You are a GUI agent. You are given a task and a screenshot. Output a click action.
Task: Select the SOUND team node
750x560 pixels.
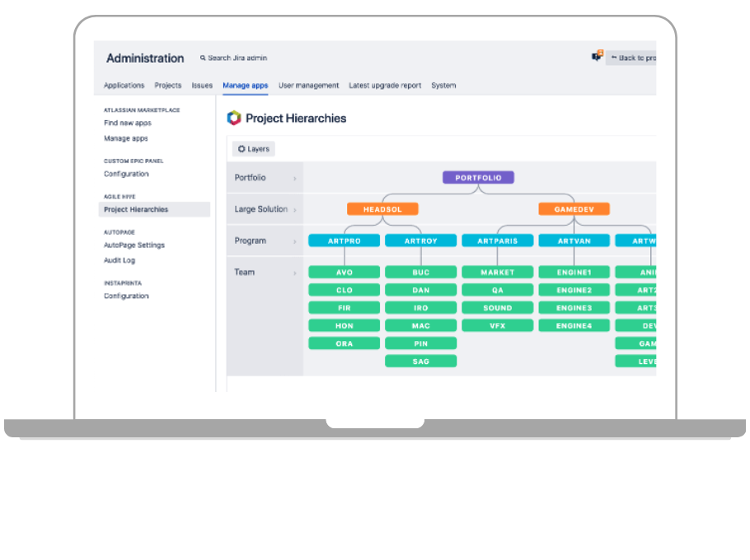coord(498,308)
